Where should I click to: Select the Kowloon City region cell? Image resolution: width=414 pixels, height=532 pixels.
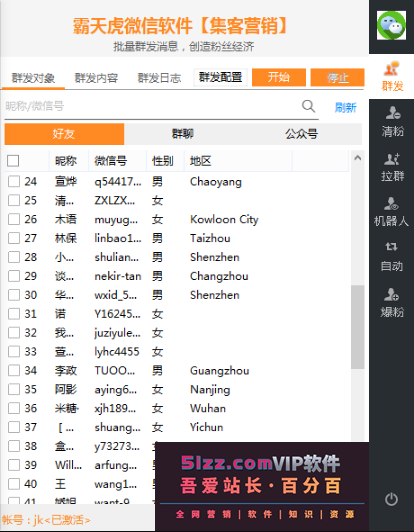(x=224, y=220)
